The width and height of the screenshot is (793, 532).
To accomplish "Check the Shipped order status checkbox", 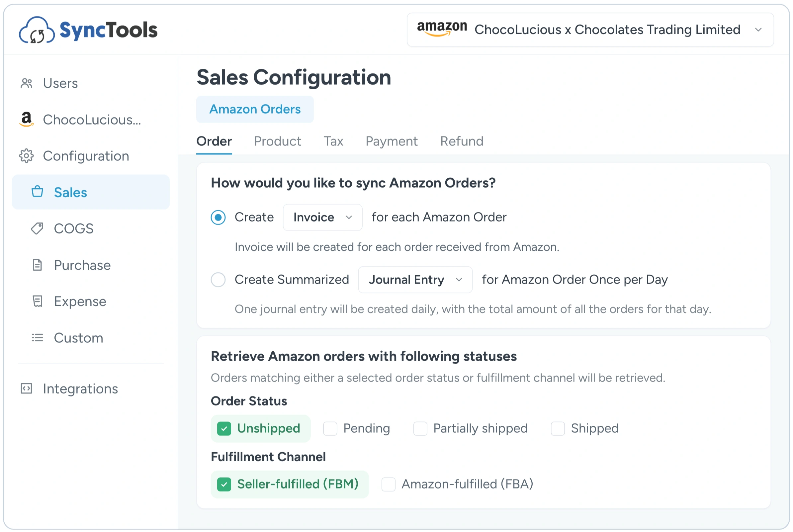I will pyautogui.click(x=558, y=429).
